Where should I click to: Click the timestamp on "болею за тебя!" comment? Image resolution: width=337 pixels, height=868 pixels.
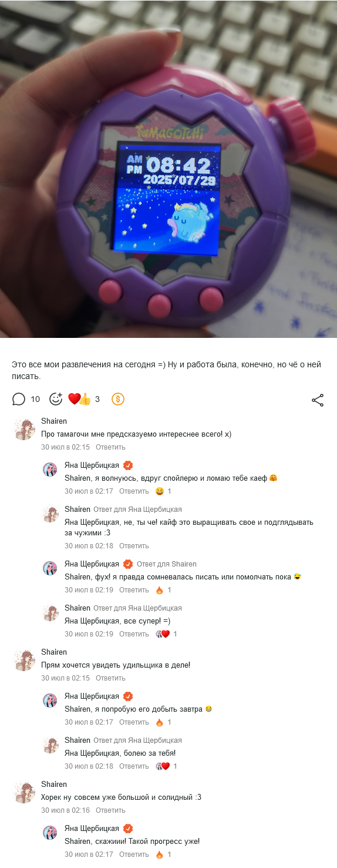(x=89, y=766)
